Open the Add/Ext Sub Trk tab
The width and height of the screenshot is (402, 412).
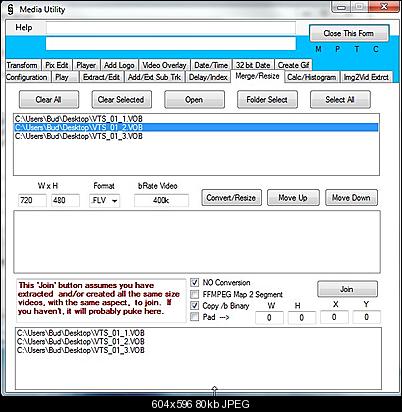(154, 77)
